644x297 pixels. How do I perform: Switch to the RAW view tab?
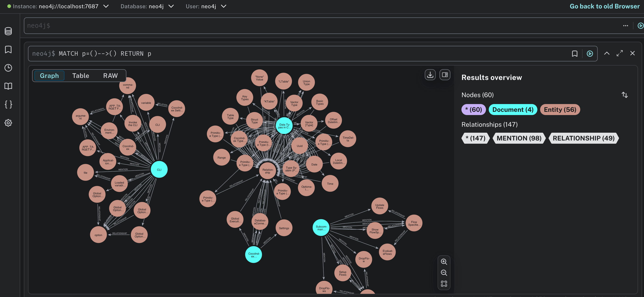110,75
